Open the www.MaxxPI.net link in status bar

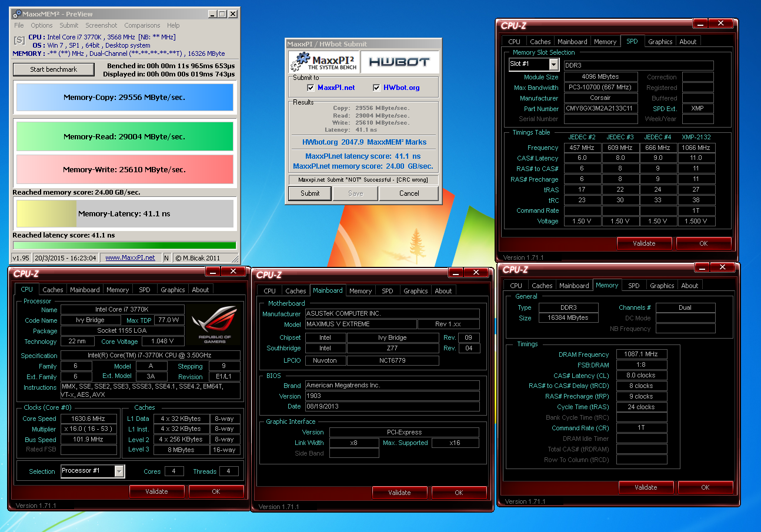pyautogui.click(x=130, y=257)
